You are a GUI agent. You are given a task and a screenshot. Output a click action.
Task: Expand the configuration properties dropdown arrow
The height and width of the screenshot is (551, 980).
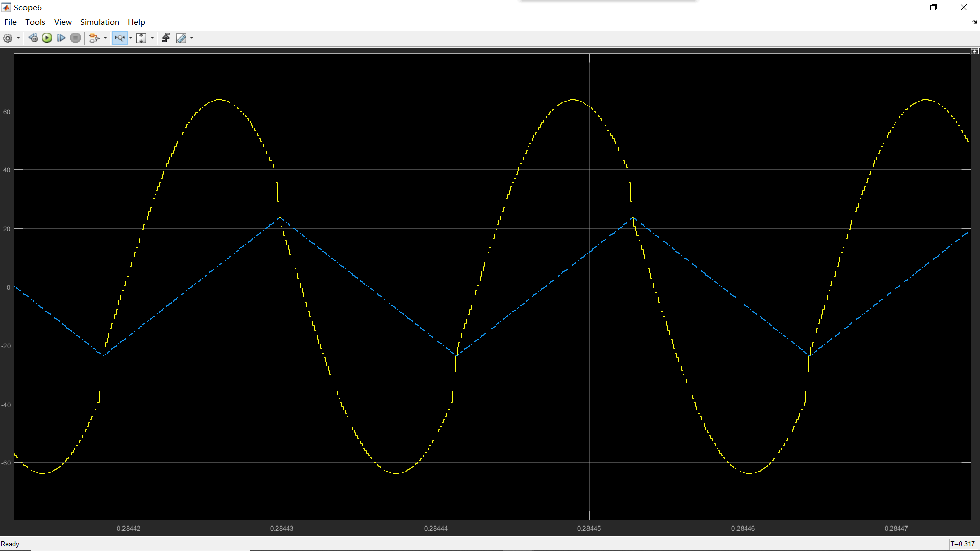(x=18, y=38)
